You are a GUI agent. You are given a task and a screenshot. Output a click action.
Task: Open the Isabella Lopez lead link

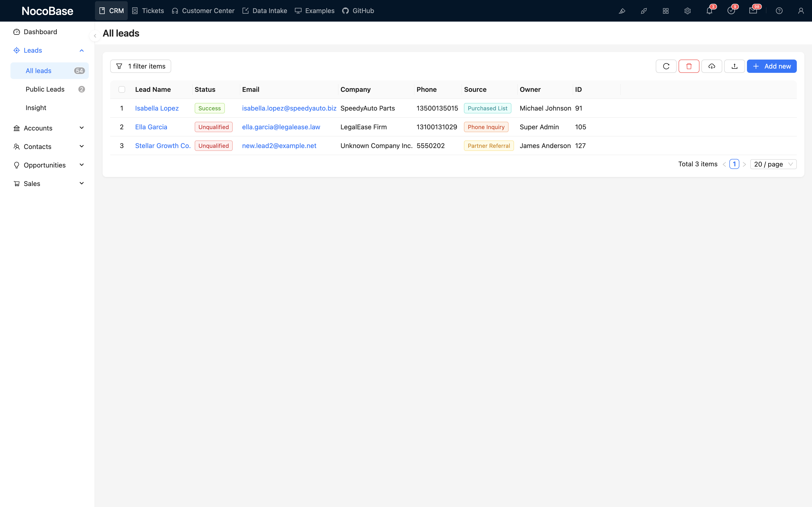click(x=157, y=108)
